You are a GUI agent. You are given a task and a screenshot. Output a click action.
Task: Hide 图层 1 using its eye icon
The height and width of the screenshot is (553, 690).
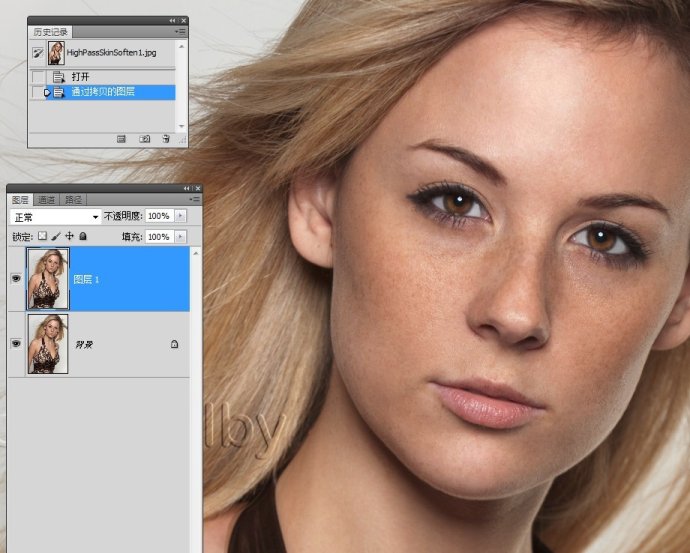tap(16, 278)
